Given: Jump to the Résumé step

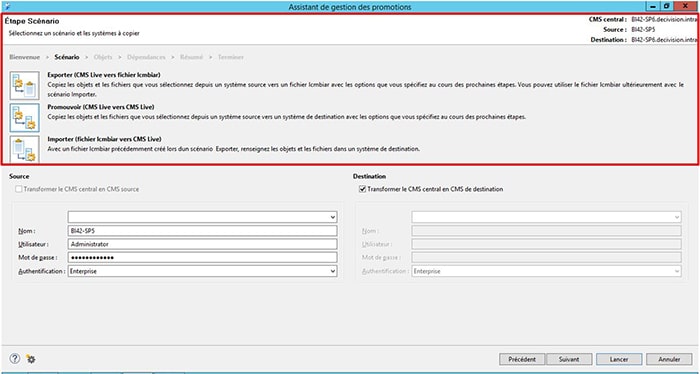Looking at the screenshot, I should point(192,57).
